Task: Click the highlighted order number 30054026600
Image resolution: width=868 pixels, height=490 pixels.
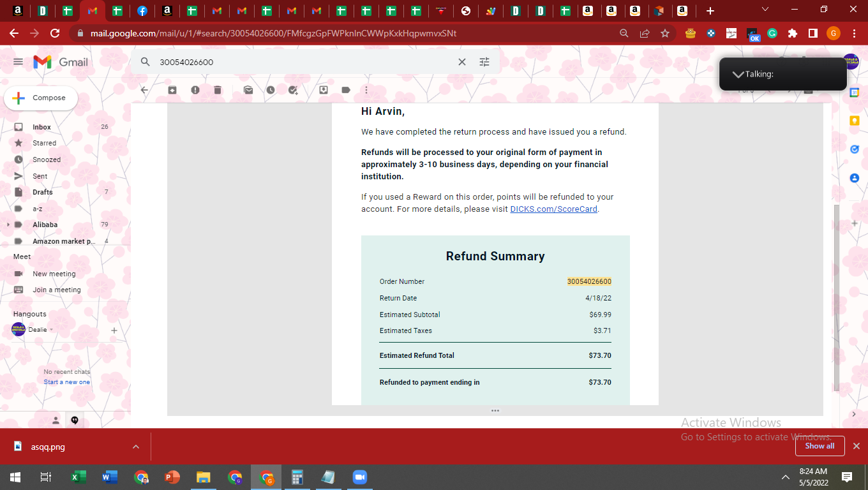Action: (x=589, y=281)
